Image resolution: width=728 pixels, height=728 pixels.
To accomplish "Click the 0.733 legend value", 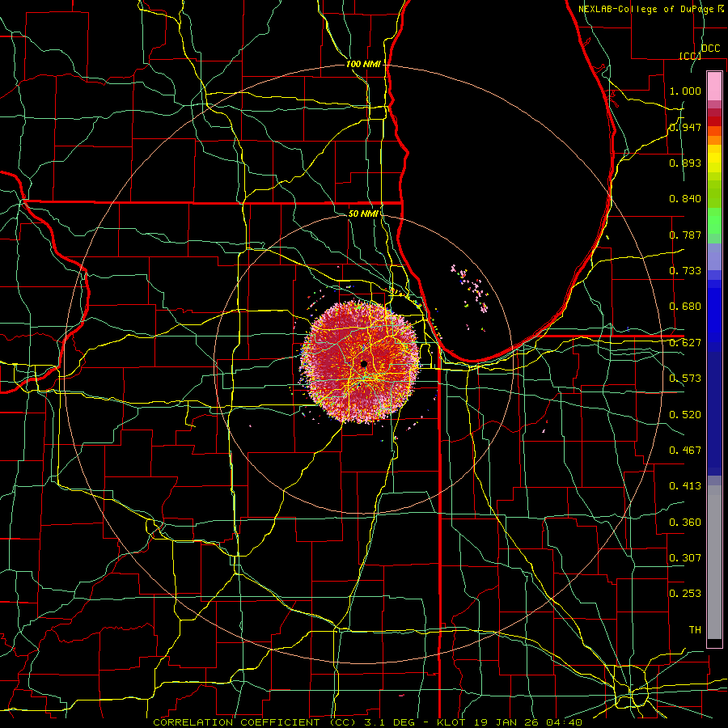I will pos(685,271).
